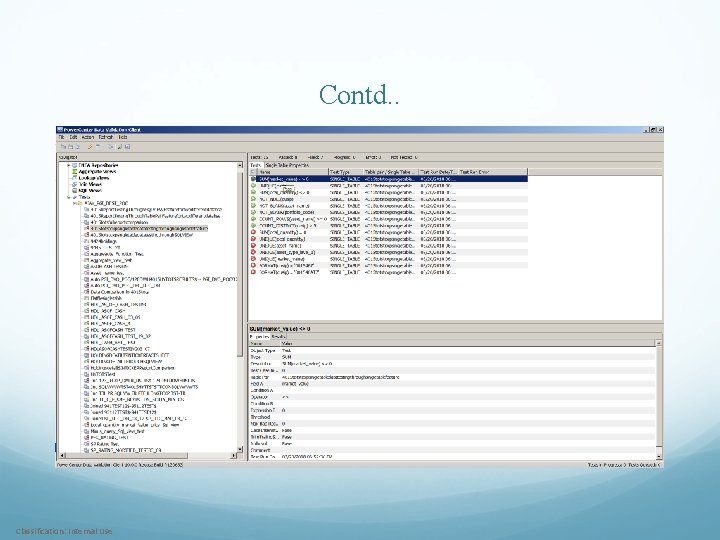Image resolution: width=720 pixels, height=540 pixels.
Task: Sort by Test Run Date column header
Action: 439,172
